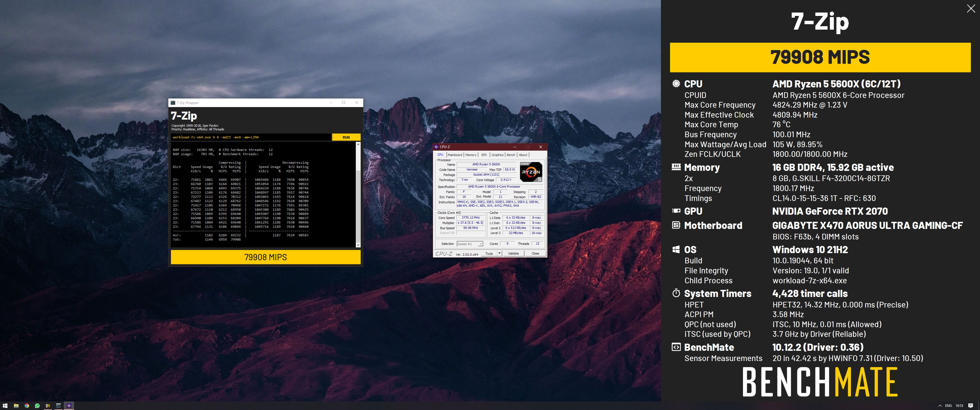Open the SPD tab in CPU-Z
Image resolution: width=980 pixels, height=410 pixels.
pos(484,155)
